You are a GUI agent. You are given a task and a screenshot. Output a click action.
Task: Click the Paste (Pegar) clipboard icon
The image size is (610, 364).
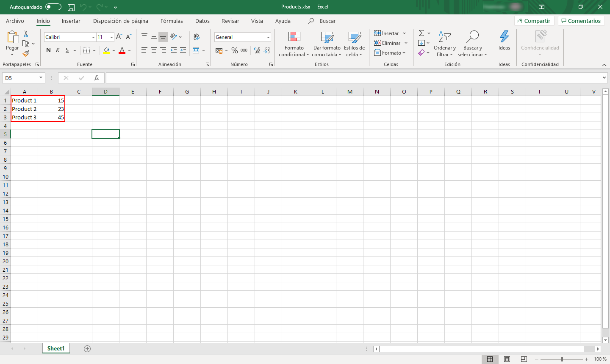tap(12, 38)
